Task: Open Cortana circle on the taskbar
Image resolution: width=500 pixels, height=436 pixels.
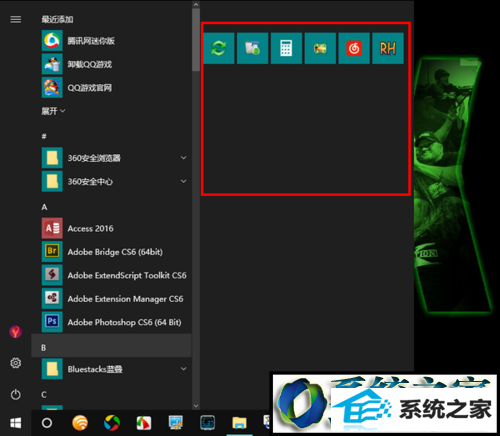Action: (x=47, y=423)
